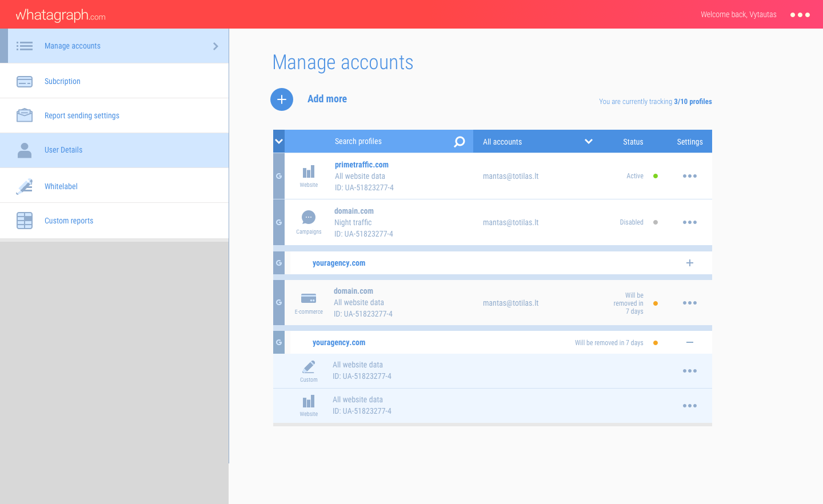Click the Google icon beside Night traffic row
This screenshot has height=504, width=823.
(x=279, y=222)
